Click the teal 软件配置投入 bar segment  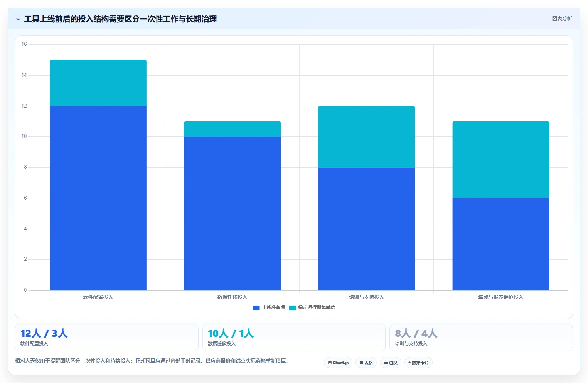[x=98, y=83]
